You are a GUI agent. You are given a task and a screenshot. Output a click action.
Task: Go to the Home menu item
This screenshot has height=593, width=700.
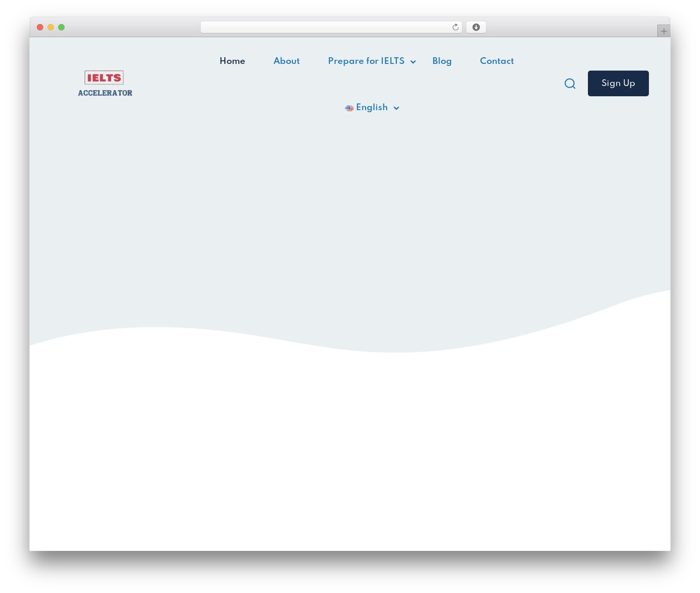click(x=232, y=61)
